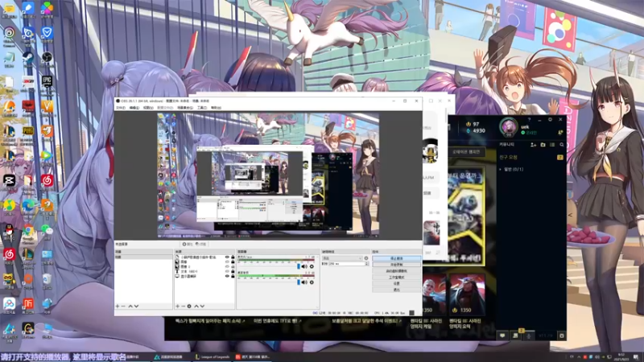644x362 pixels.
Task: Open the 编辑(E) menu in OBS
Action: 134,108
